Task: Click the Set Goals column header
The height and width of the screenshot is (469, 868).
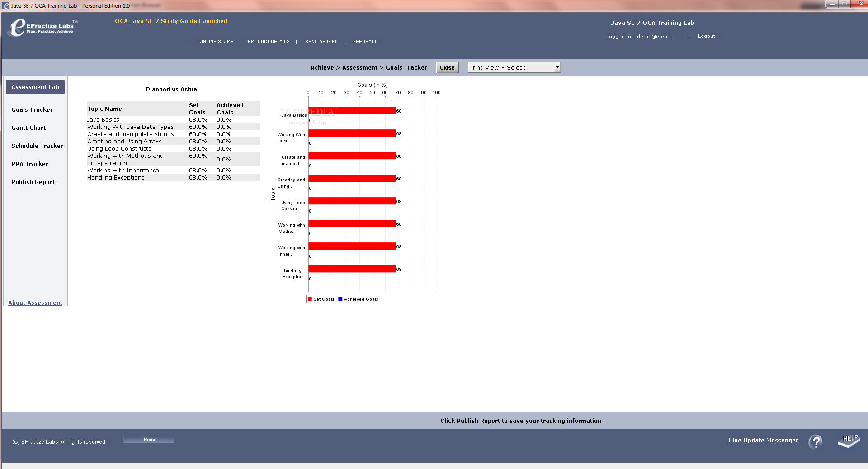Action: pos(197,109)
